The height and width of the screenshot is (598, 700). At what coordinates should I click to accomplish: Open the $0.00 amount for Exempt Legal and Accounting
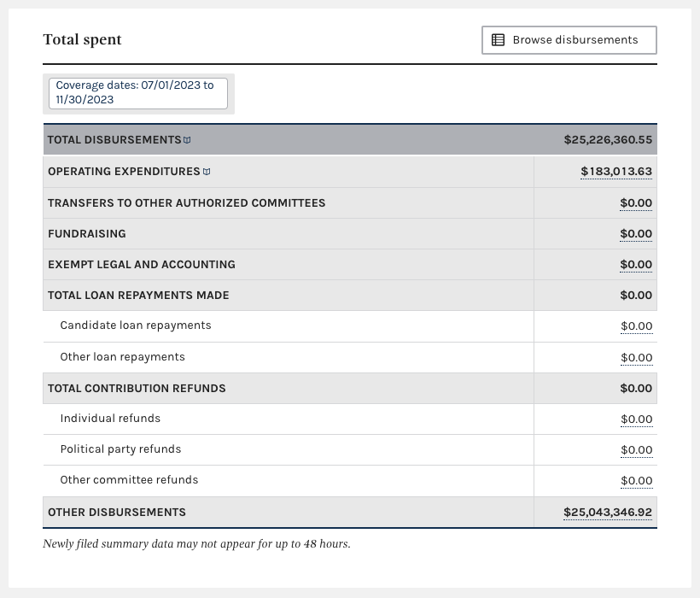click(x=636, y=265)
